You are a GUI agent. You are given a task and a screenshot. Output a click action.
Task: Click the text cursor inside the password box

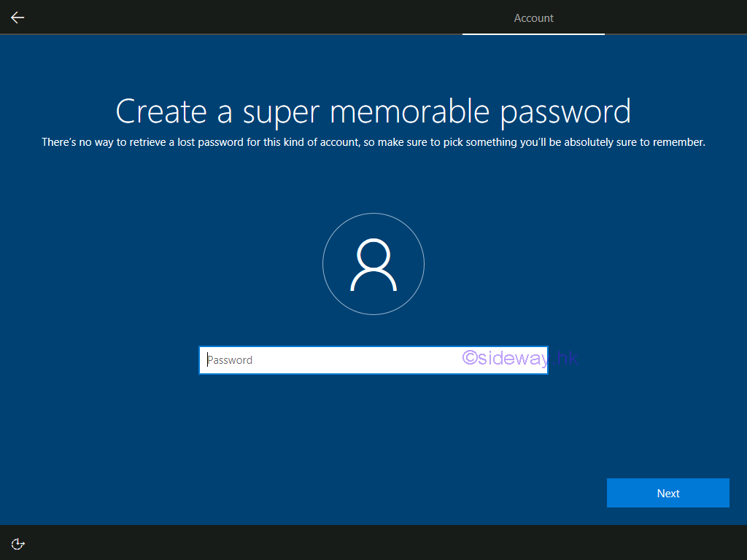coord(207,360)
